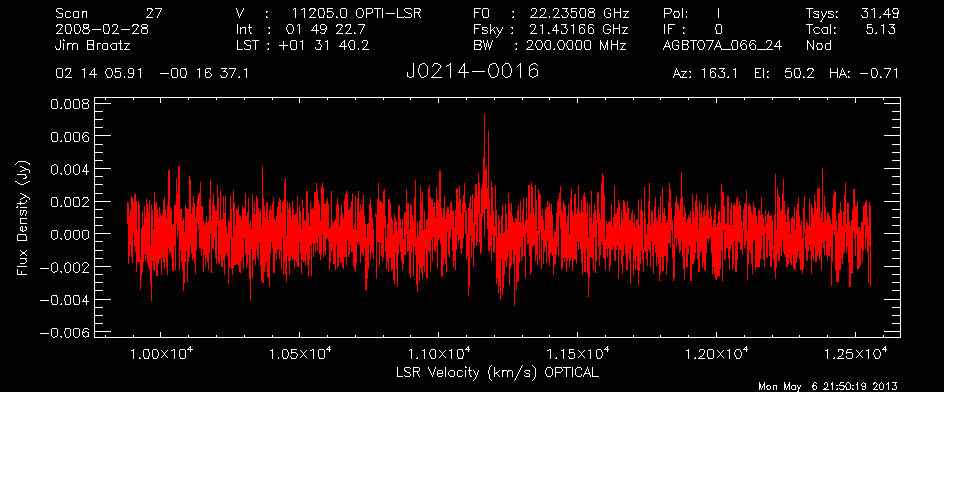Select project ID AGBT07A_066_24
Viewport: 962px width, 490px height.
722,46
